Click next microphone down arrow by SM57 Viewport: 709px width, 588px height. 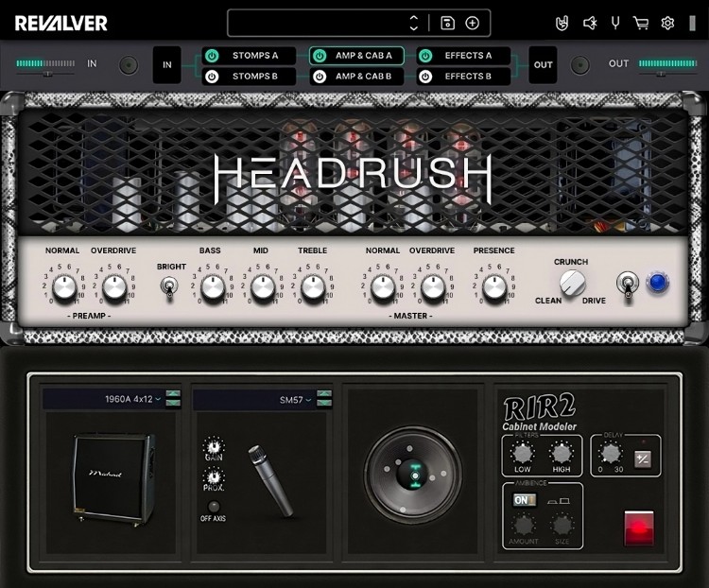pyautogui.click(x=323, y=403)
